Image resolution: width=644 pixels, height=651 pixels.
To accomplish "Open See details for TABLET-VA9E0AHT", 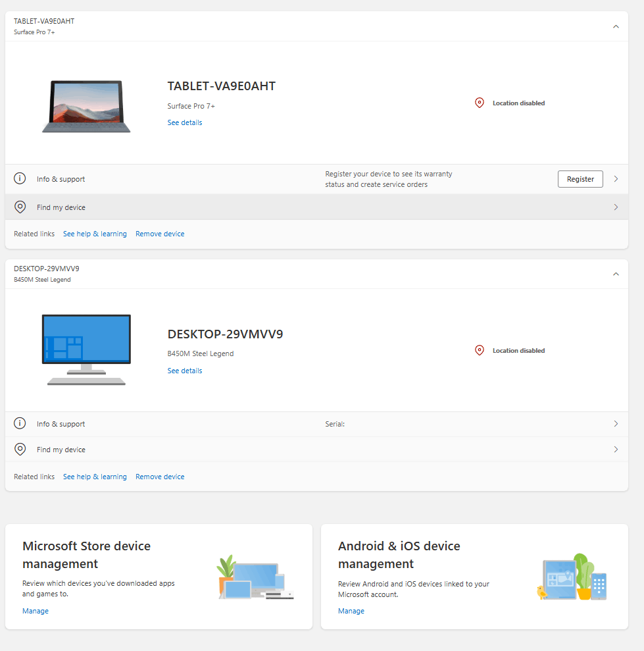I will (185, 122).
